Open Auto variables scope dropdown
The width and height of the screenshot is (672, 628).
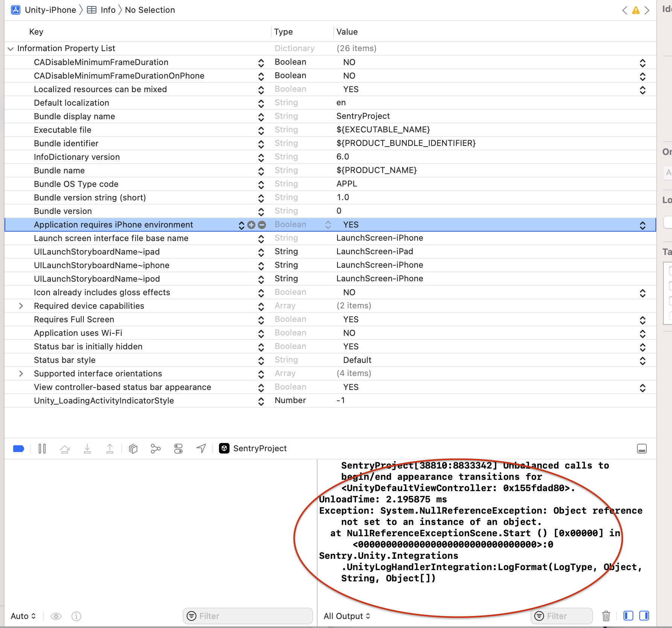point(23,616)
